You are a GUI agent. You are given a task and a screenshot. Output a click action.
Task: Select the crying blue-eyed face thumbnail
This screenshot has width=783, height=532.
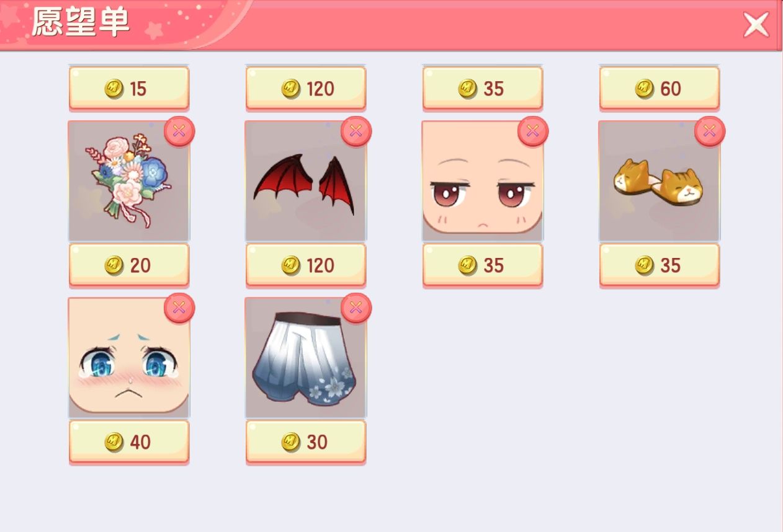coord(129,358)
